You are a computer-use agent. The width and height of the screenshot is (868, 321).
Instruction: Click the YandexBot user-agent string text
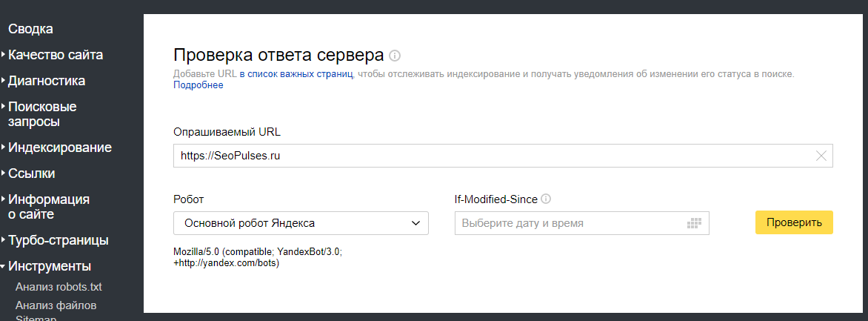click(258, 258)
